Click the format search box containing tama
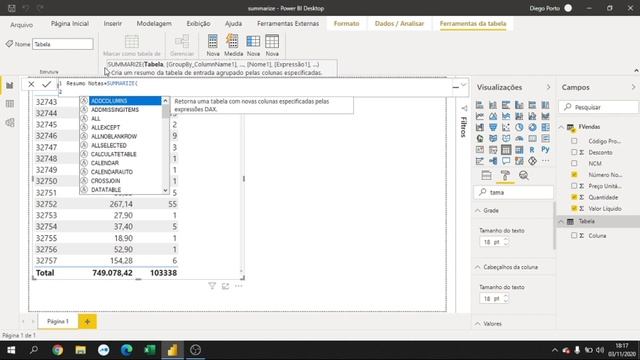The image size is (640, 360). tap(514, 192)
